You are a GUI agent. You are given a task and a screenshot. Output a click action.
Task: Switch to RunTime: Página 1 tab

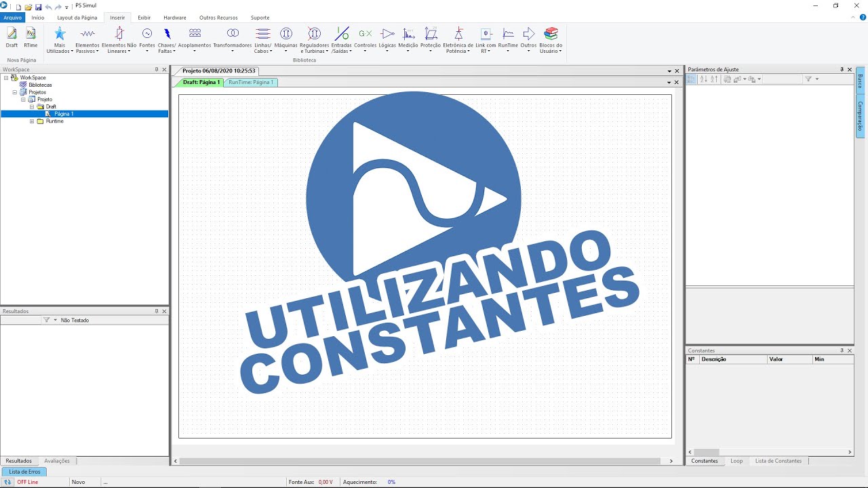(251, 82)
